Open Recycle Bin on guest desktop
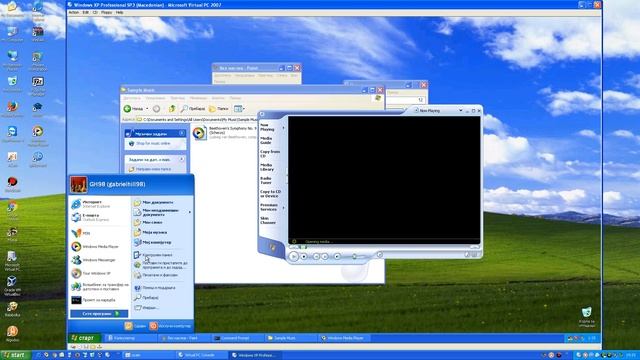 (x=587, y=317)
